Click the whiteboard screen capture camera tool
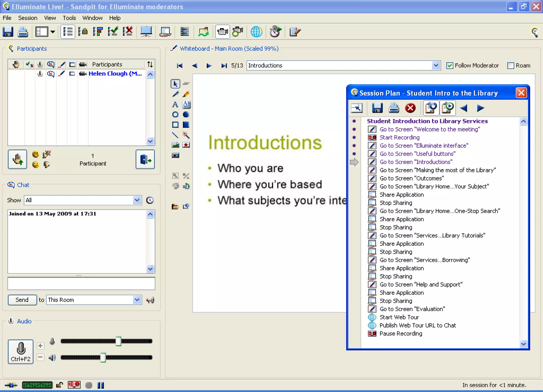Screen dimensions: 543x392 pos(175,155)
